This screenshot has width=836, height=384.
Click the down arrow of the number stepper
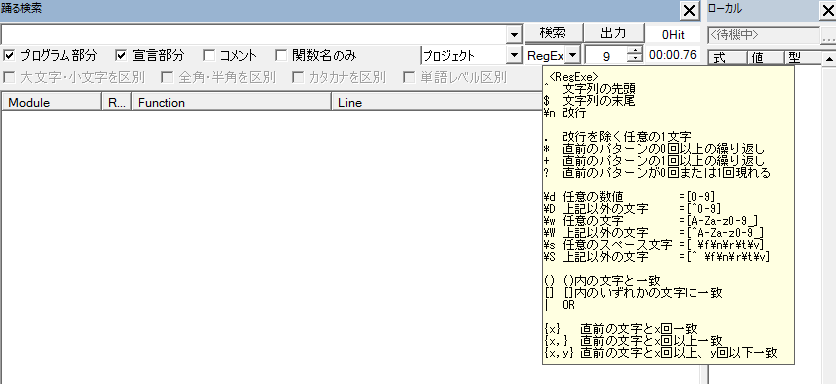tap(635, 59)
